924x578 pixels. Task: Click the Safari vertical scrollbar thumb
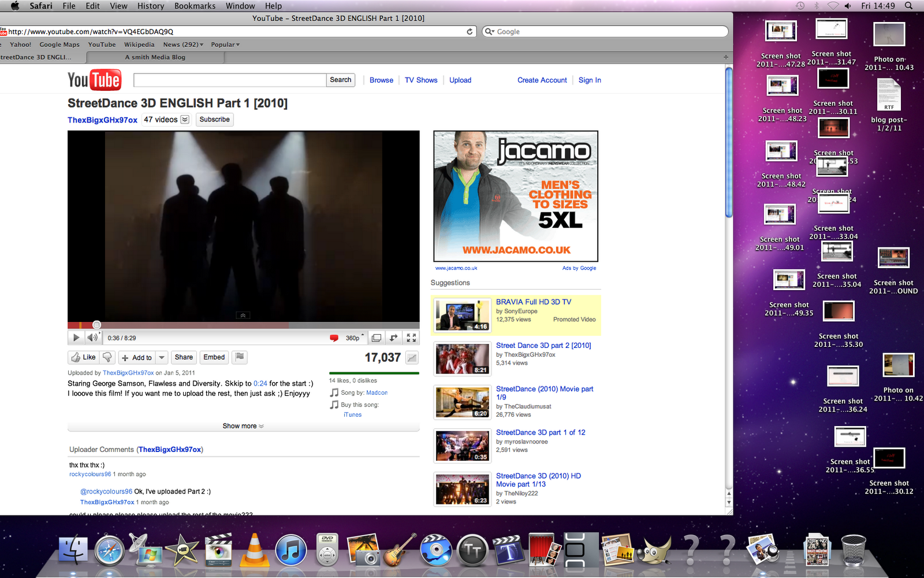click(x=729, y=142)
